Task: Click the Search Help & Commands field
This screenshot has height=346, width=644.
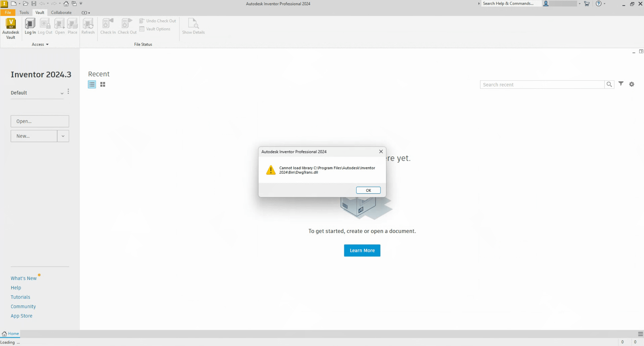Action: [511, 4]
